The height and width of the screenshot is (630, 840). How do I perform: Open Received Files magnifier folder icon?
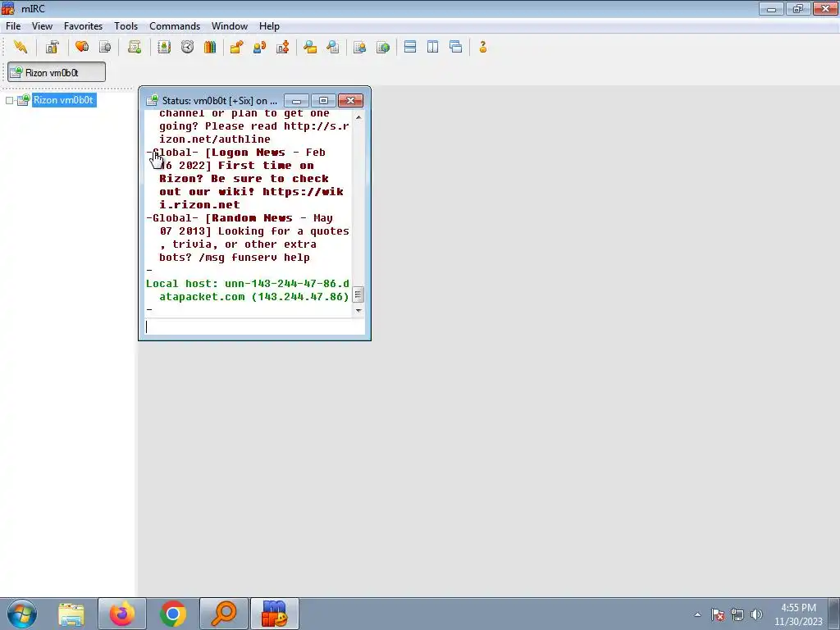point(309,47)
